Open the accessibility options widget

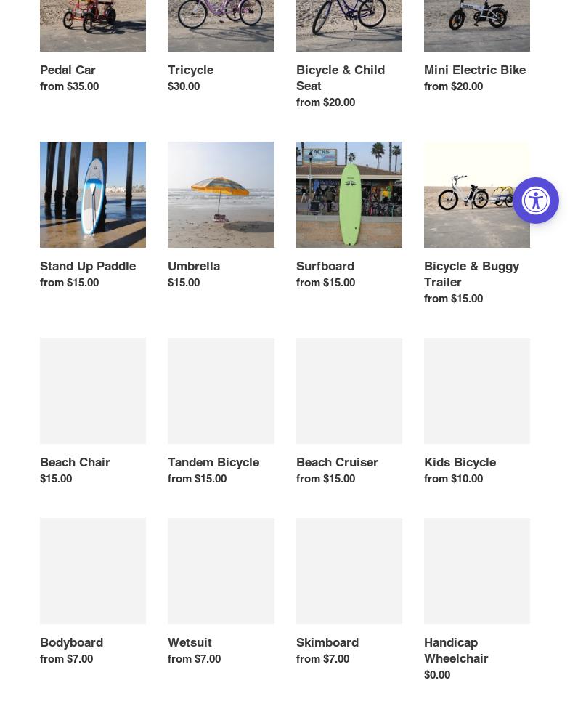[536, 201]
